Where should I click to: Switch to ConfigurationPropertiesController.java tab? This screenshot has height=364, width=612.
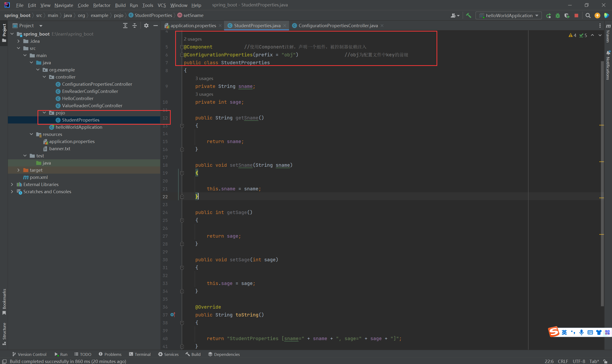[338, 26]
